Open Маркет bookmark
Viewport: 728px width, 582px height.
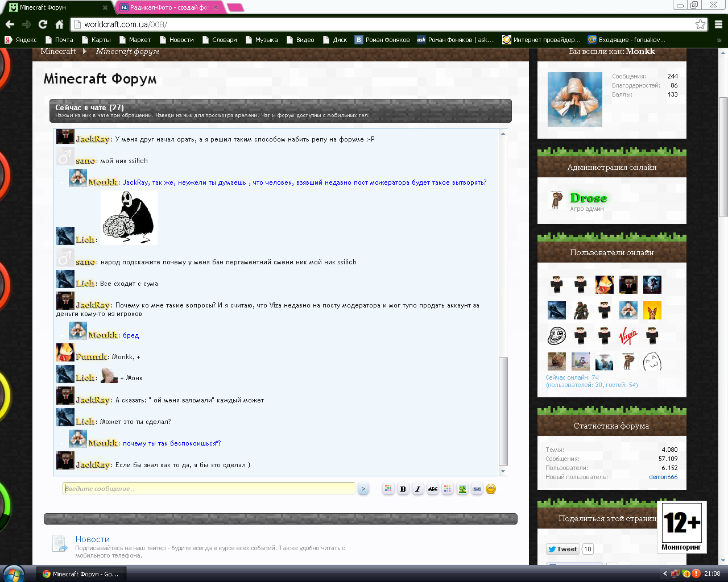(135, 40)
